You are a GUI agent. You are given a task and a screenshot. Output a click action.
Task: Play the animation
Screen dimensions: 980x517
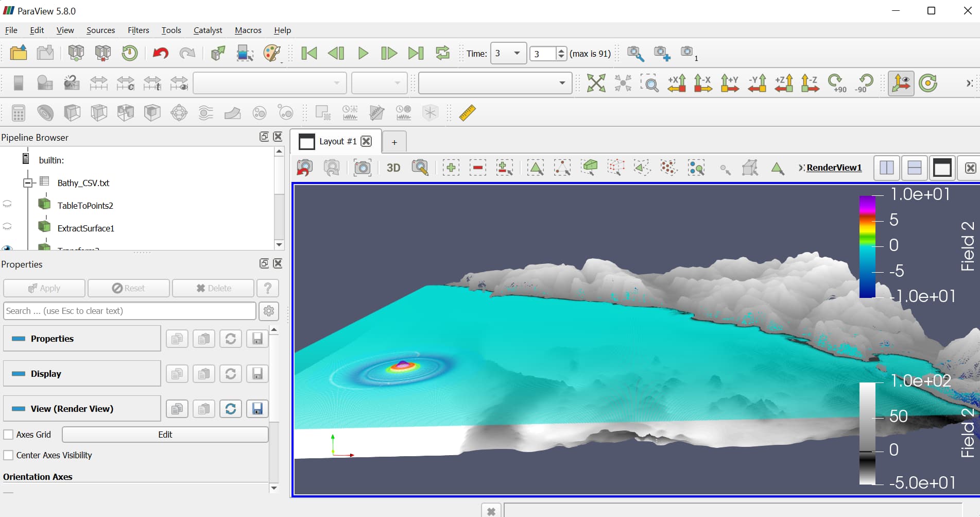pyautogui.click(x=363, y=53)
